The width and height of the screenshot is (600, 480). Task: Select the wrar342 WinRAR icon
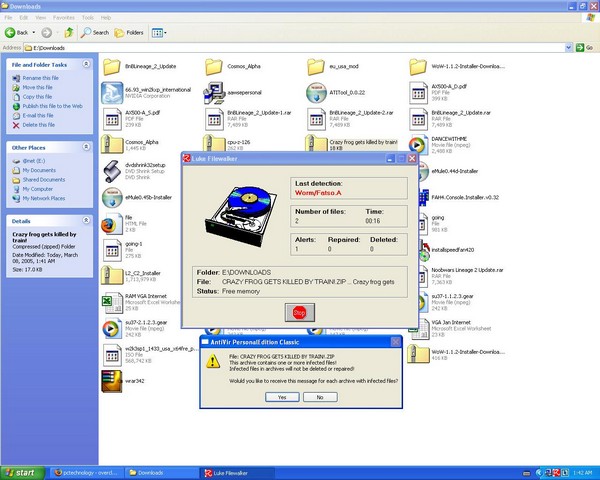point(112,381)
